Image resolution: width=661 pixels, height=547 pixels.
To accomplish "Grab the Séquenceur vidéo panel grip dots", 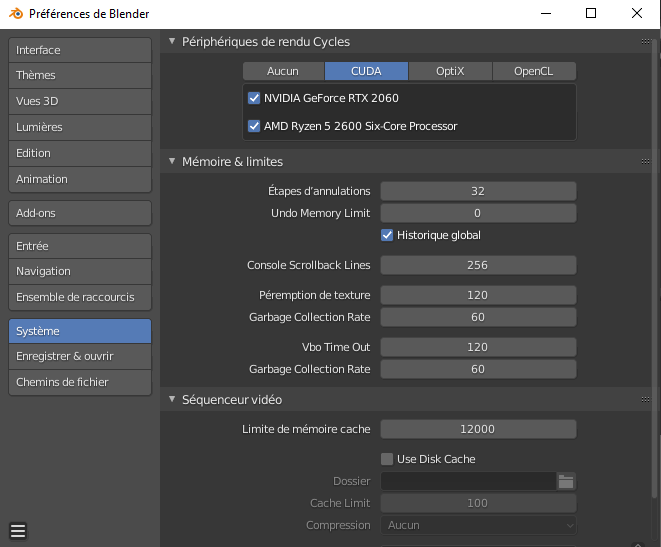I will (x=645, y=399).
